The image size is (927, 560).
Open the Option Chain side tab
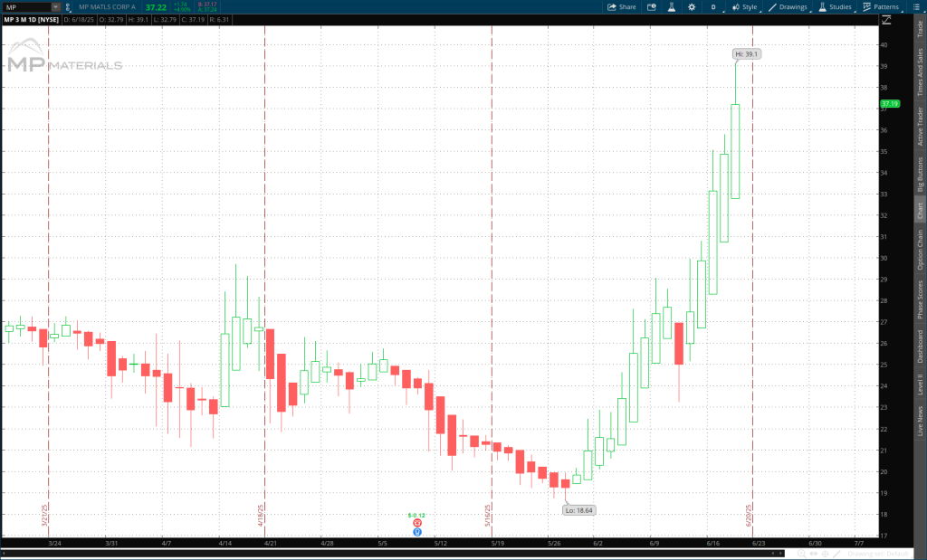(920, 251)
